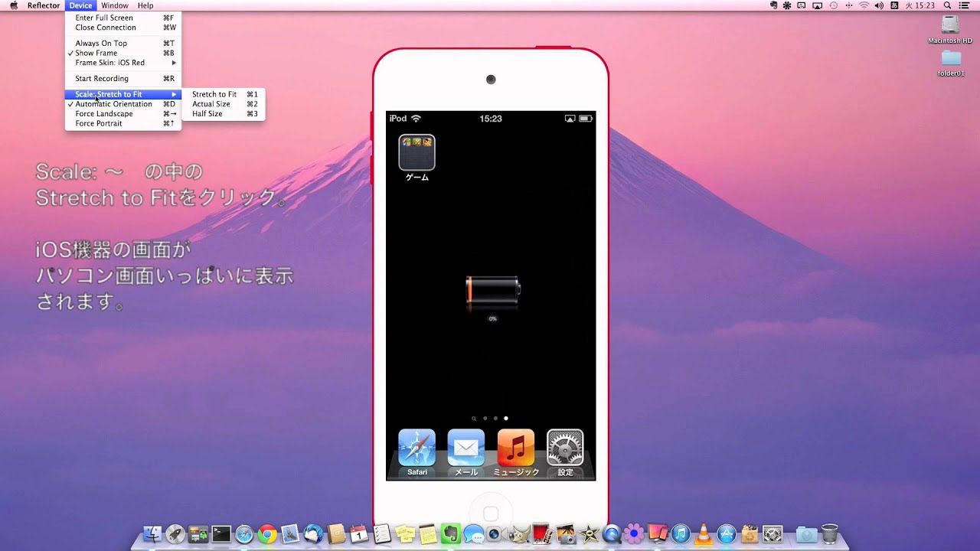Open Launchpad rocket icon in Dock
This screenshot has width=980, height=551.
[175, 533]
